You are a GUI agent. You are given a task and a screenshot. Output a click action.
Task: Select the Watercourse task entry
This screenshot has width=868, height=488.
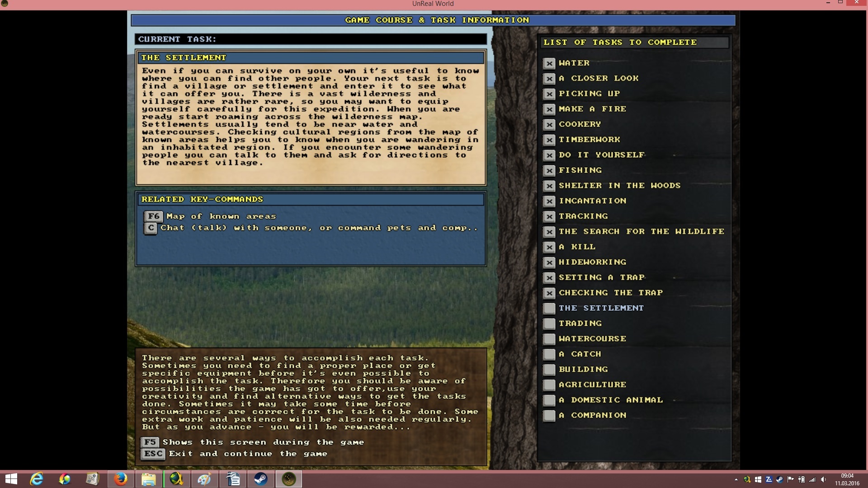592,339
